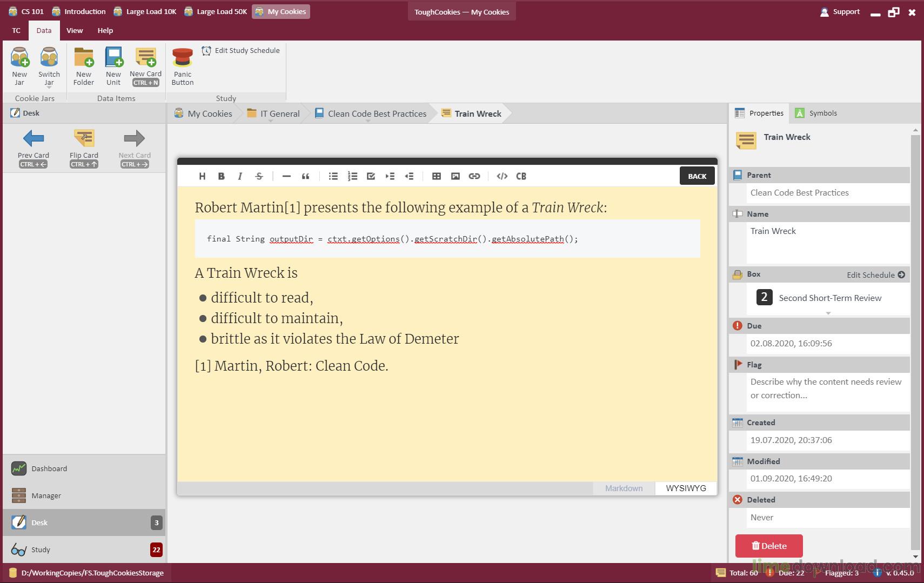The width and height of the screenshot is (924, 583).
Task: Open the View menu tab
Action: [75, 31]
